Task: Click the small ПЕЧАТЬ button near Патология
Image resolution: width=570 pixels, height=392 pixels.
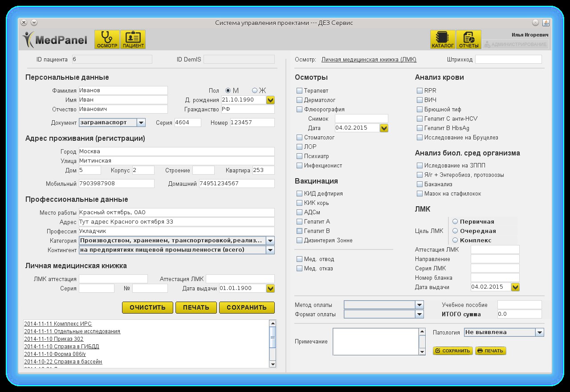Action: 491,351
